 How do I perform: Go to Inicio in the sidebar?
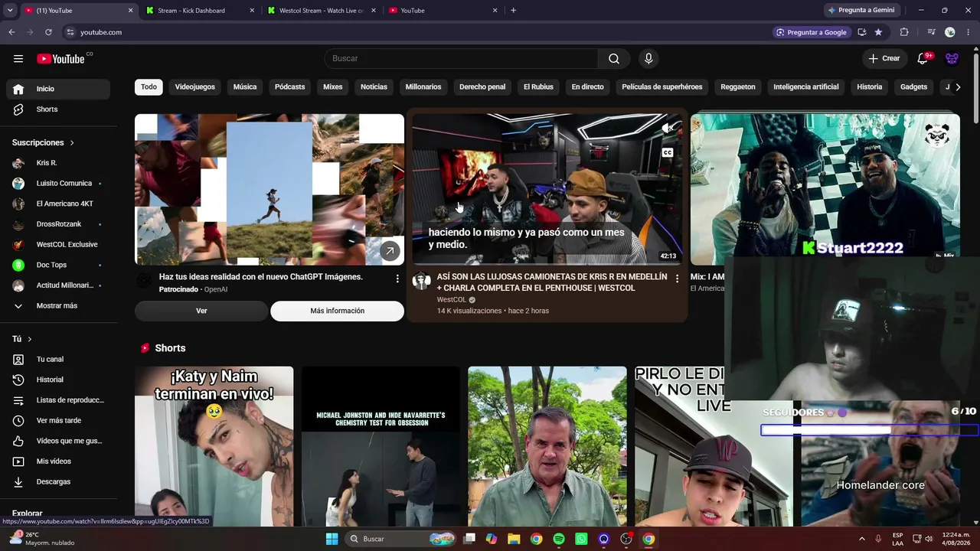58,89
